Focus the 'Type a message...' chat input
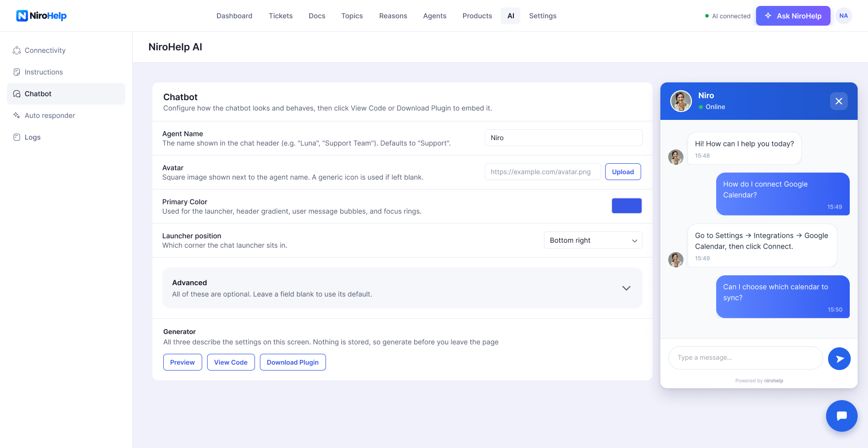868x448 pixels. pyautogui.click(x=746, y=358)
